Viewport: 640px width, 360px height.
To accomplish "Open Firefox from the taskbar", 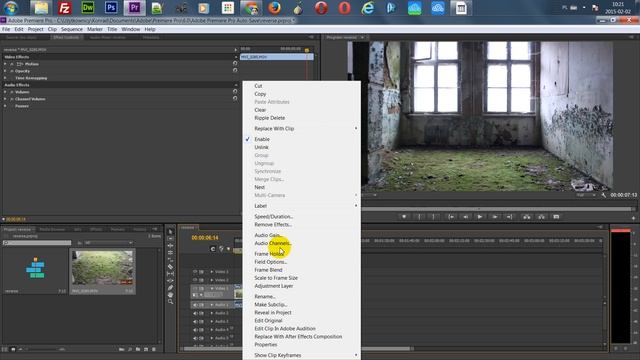I will point(274,8).
